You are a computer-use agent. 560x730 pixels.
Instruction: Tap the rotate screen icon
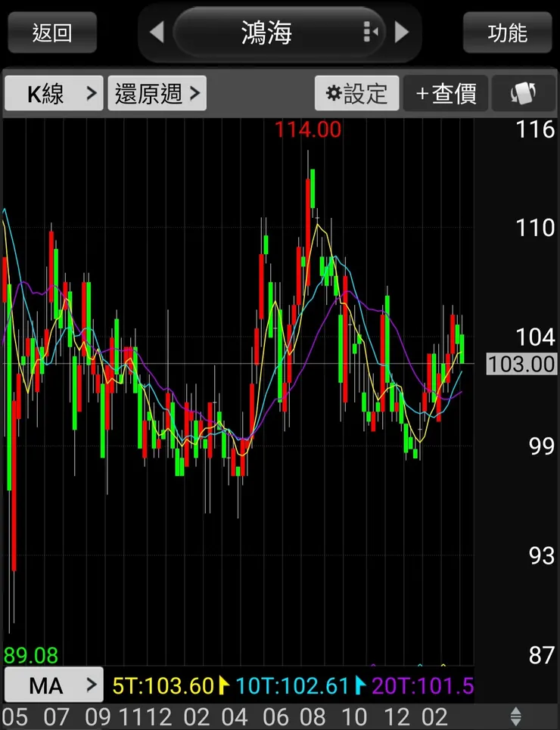tap(523, 93)
